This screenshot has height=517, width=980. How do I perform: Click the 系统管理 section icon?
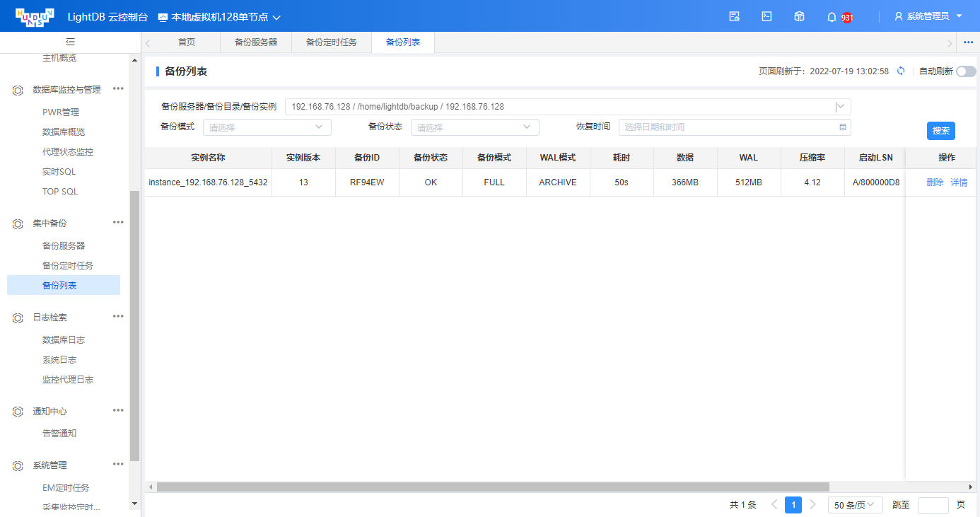click(18, 466)
